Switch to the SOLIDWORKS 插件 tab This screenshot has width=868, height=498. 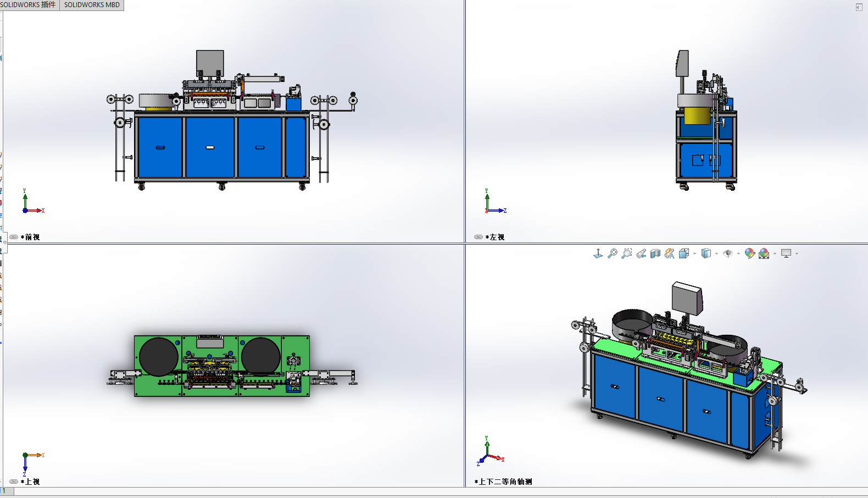[x=29, y=5]
